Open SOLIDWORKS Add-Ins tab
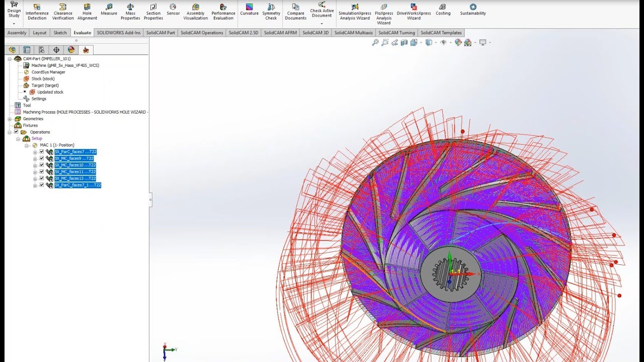This screenshot has height=362, width=644. coord(119,33)
